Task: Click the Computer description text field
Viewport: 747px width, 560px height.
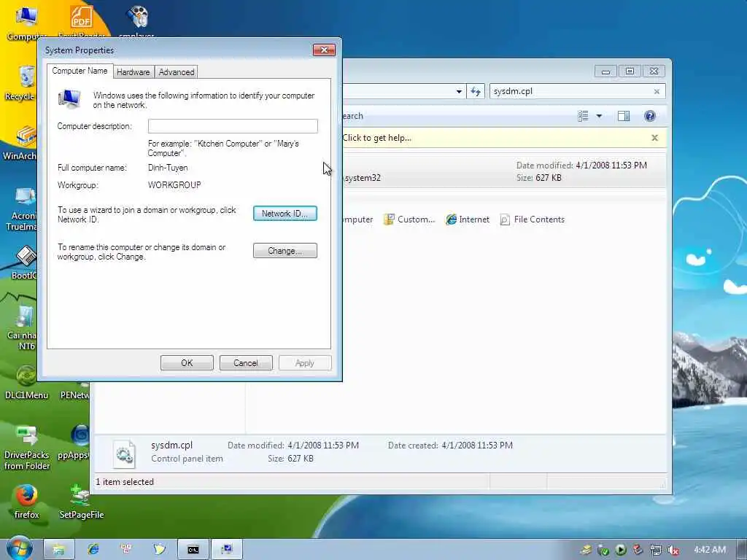Action: 233,126
